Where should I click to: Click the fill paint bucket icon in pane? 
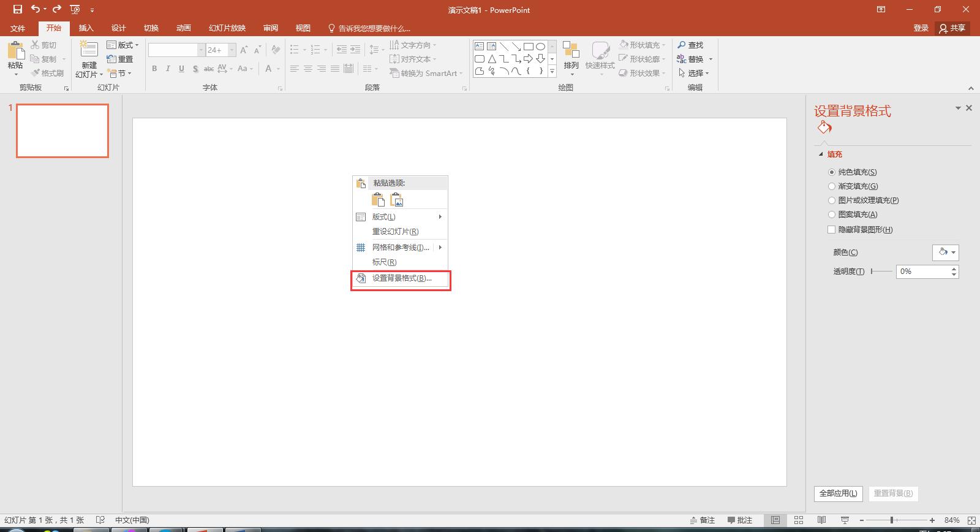coord(824,127)
